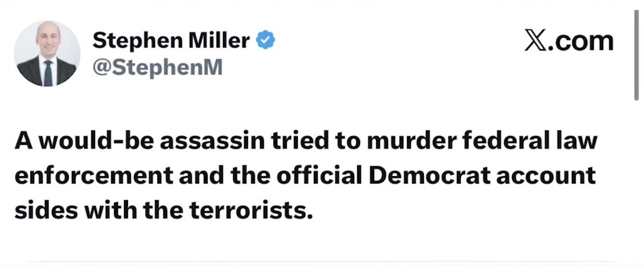Select the word "Democrat" in the tweet
The height and width of the screenshot is (265, 644).
coord(430,176)
